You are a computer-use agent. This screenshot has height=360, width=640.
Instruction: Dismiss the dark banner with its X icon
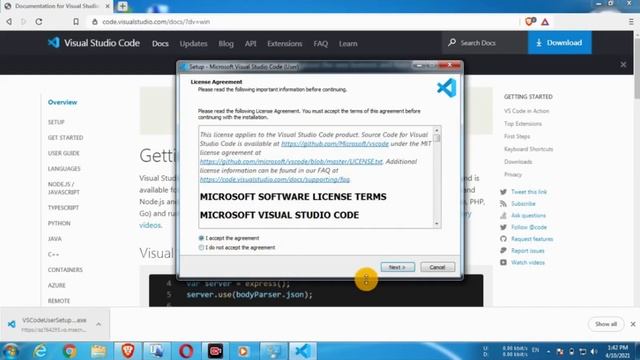(x=623, y=64)
